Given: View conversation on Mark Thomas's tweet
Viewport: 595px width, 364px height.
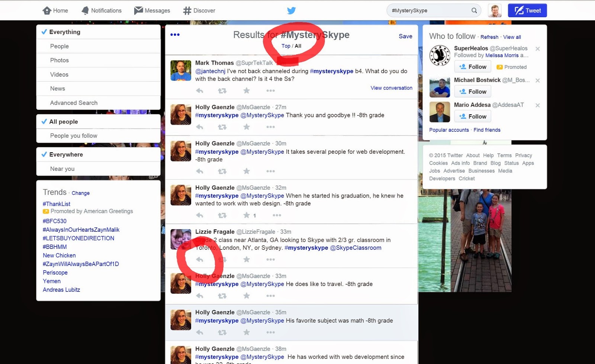Looking at the screenshot, I should click(x=392, y=88).
